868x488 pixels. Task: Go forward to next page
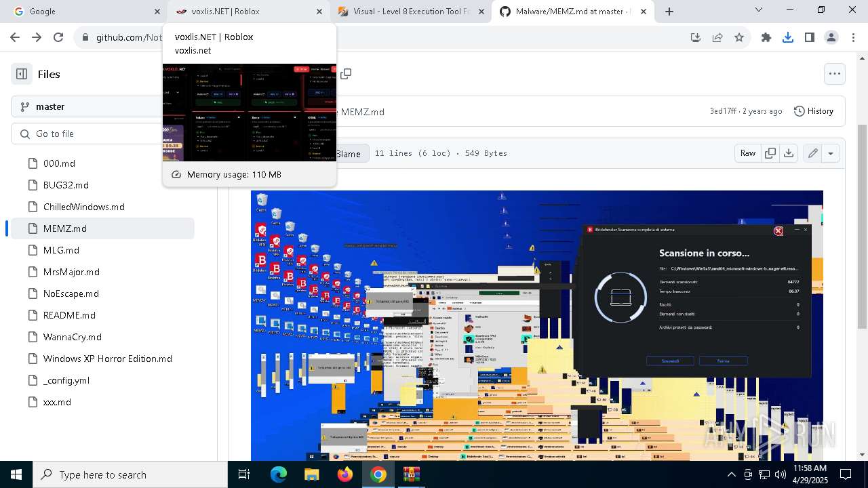tap(37, 37)
